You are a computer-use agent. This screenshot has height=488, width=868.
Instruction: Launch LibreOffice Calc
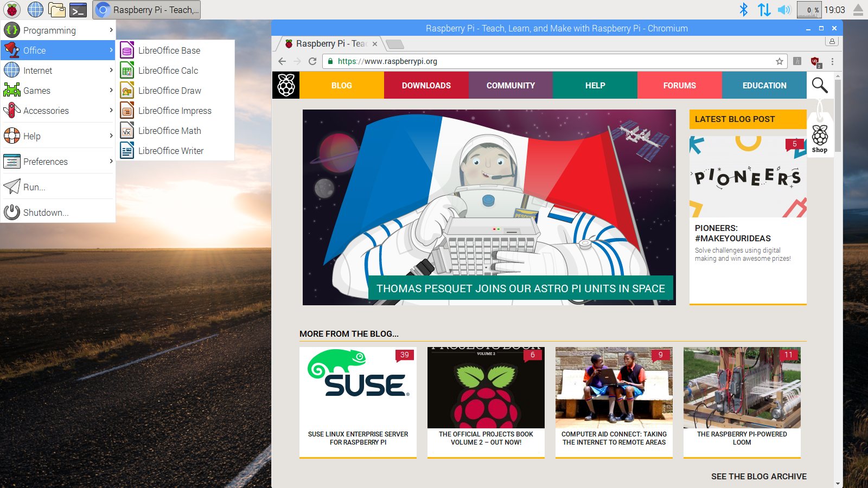click(x=175, y=70)
